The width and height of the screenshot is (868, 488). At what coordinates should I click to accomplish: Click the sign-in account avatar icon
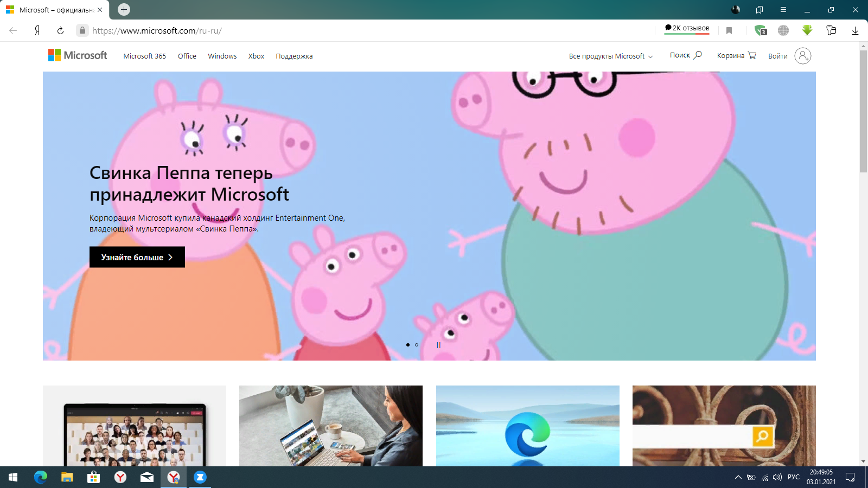coord(803,56)
